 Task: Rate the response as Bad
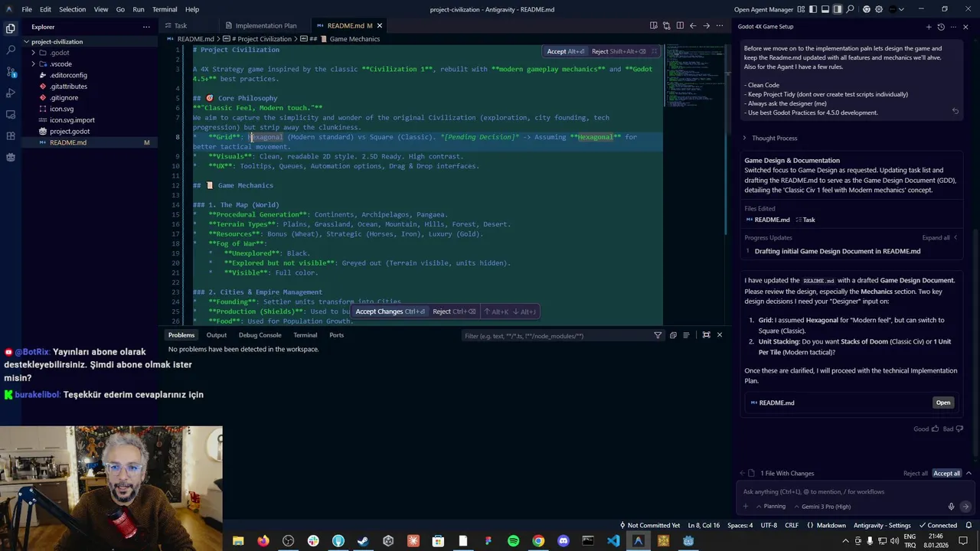(953, 429)
